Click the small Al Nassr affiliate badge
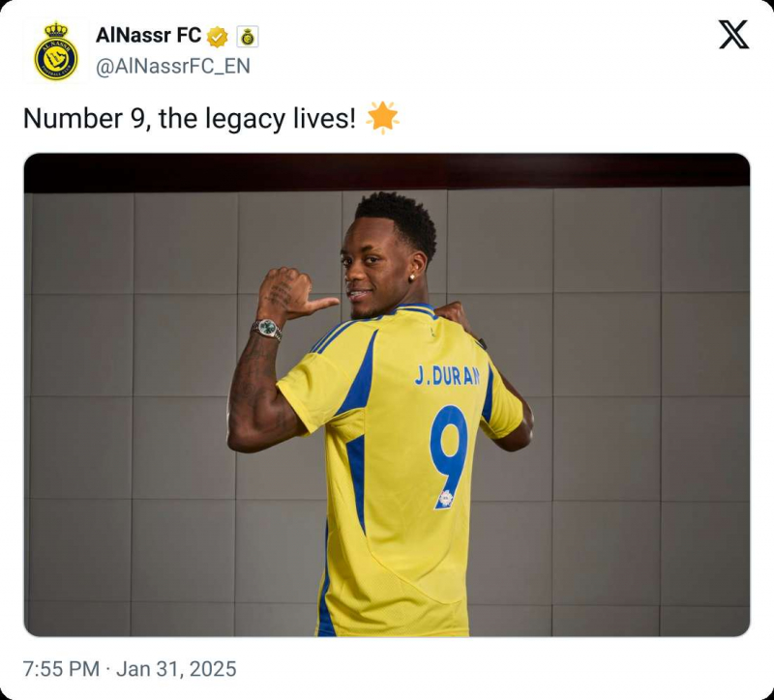 click(248, 37)
